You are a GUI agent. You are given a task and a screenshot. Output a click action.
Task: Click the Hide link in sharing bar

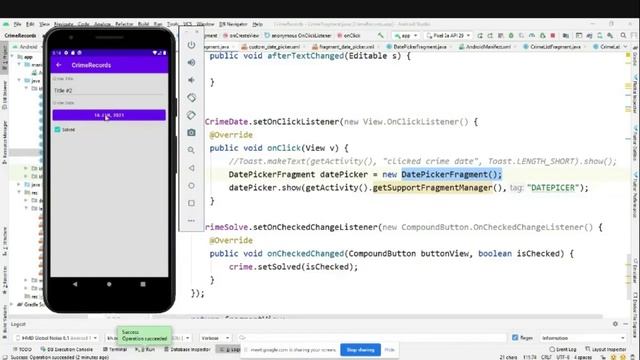coord(389,350)
